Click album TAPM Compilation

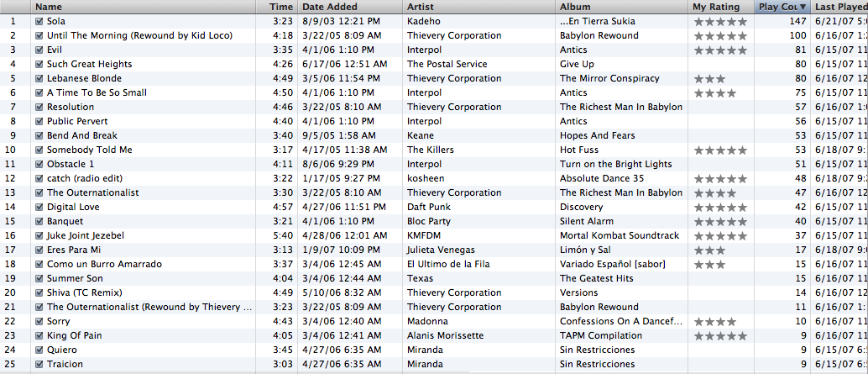point(601,336)
